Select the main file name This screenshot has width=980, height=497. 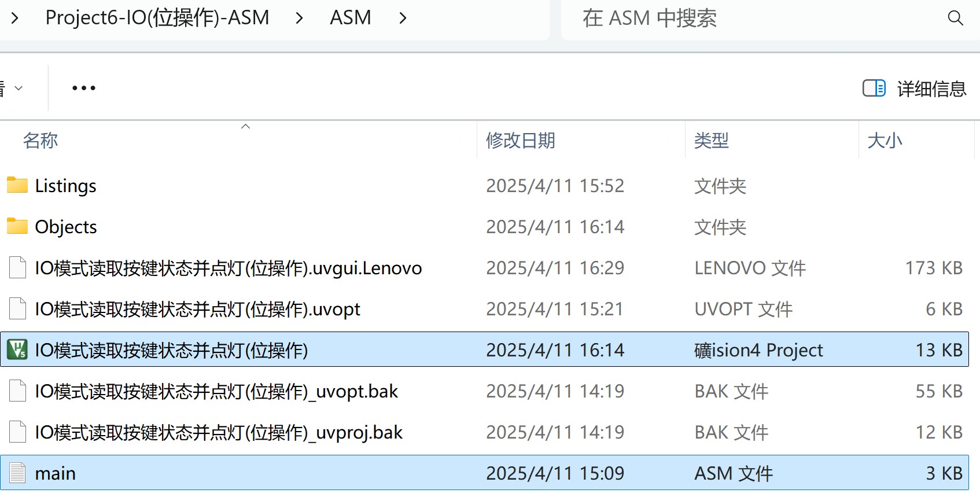click(55, 473)
